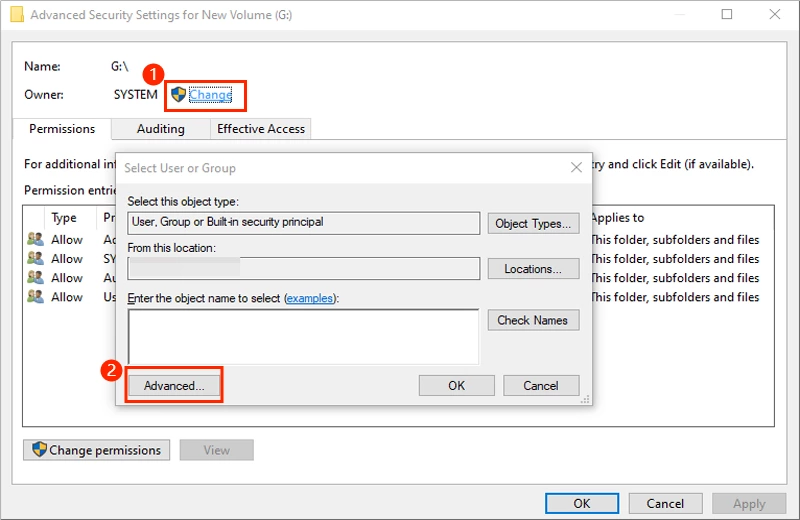800x520 pixels.
Task: Maximize the Advanced Security Settings window
Action: (x=727, y=14)
